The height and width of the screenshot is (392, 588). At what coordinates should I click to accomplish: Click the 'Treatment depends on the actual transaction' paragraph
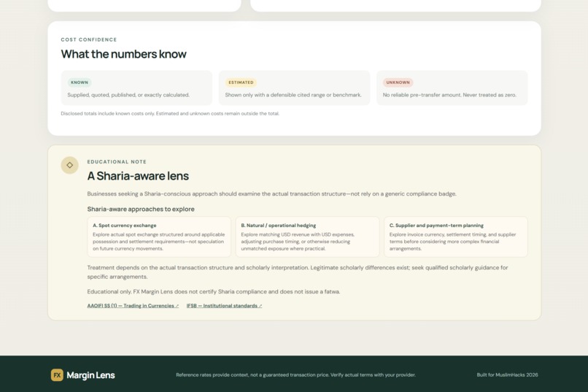[298, 272]
